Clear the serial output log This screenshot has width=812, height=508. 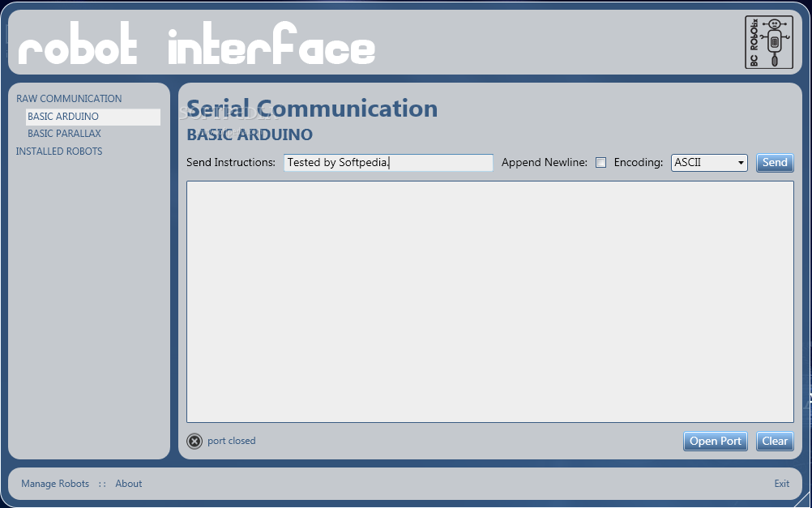(x=775, y=441)
